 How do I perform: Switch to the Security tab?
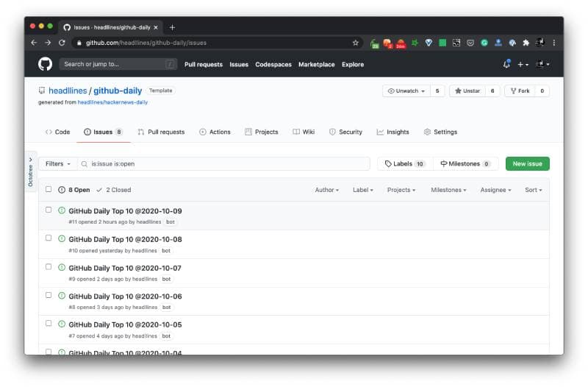[345, 132]
